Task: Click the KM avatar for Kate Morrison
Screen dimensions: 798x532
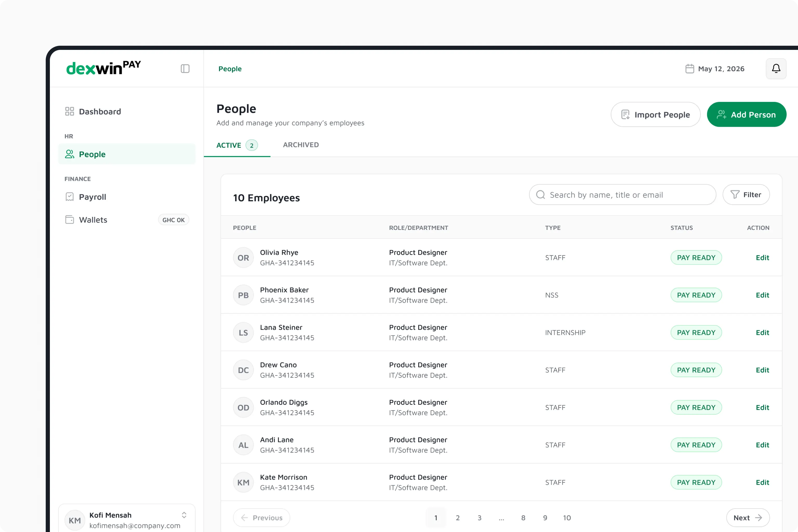Action: point(243,482)
